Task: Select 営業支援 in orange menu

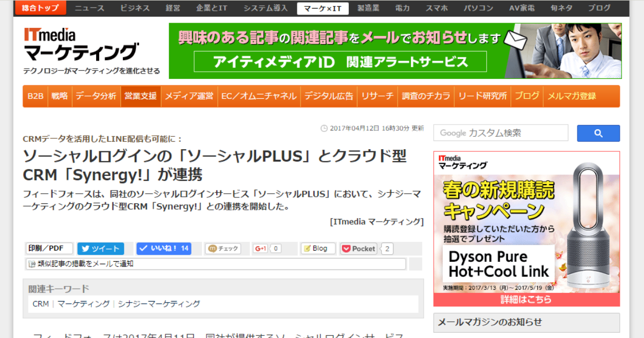Action: (141, 96)
